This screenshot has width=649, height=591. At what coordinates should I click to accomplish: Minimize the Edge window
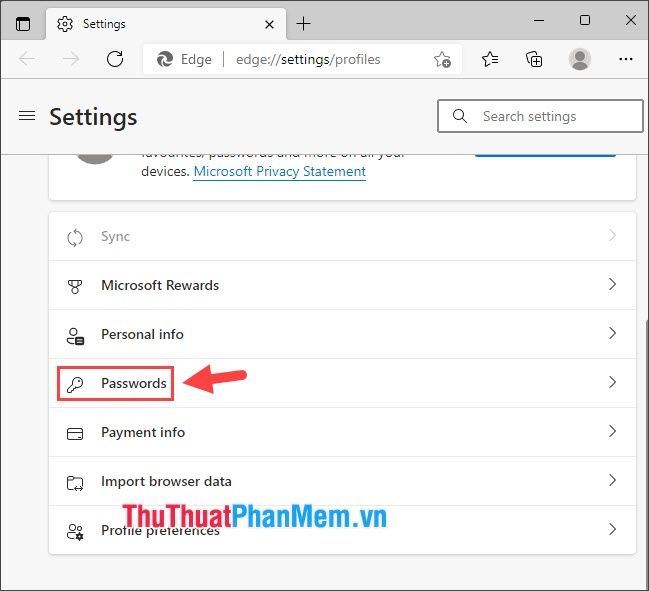[538, 20]
